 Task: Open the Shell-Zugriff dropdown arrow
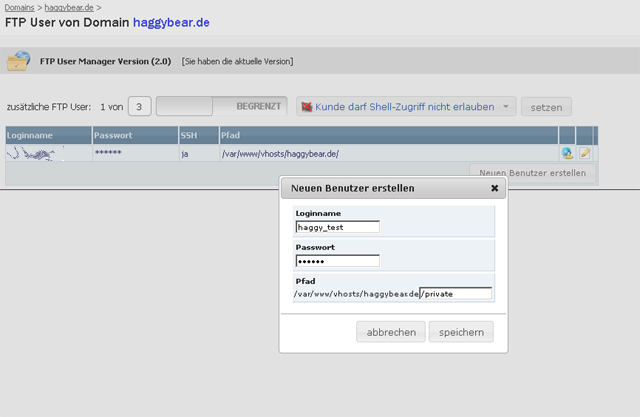(x=507, y=106)
